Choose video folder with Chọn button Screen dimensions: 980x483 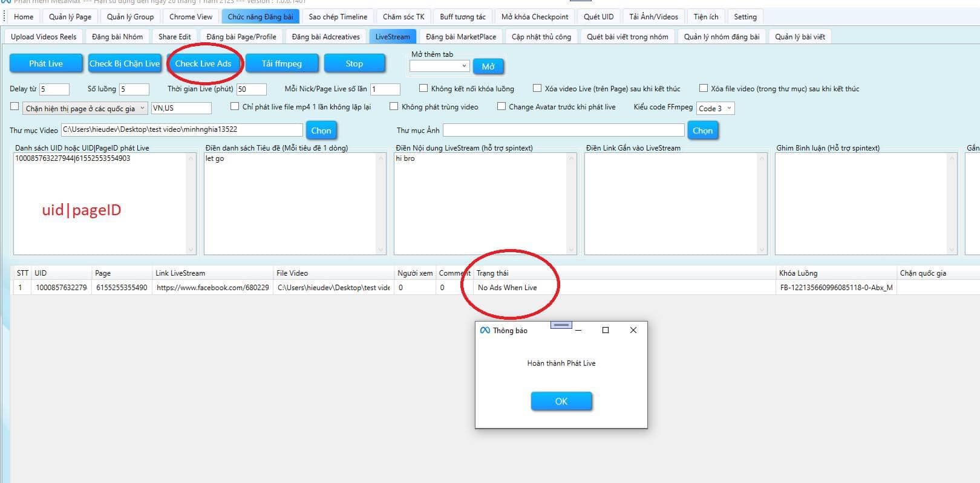coord(321,131)
